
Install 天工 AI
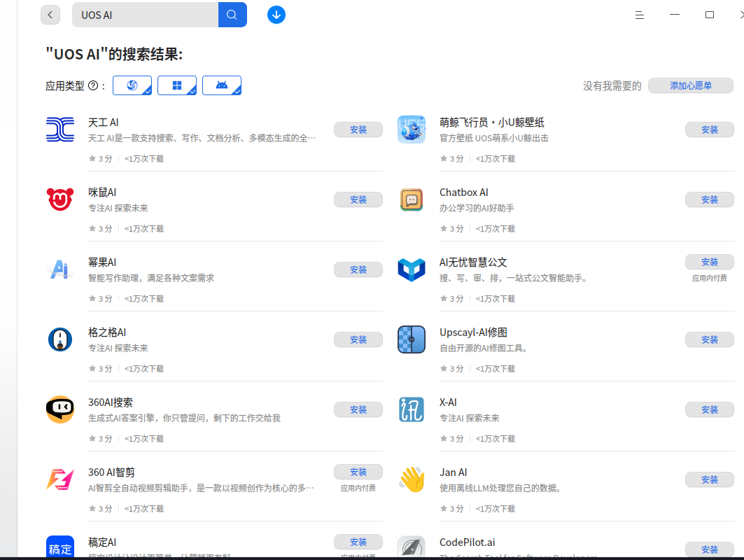(x=358, y=129)
